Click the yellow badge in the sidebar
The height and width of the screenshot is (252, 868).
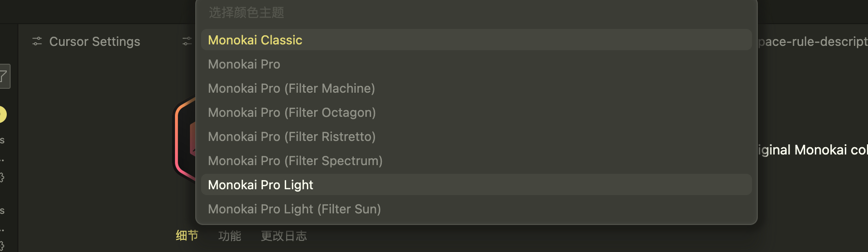[2, 114]
